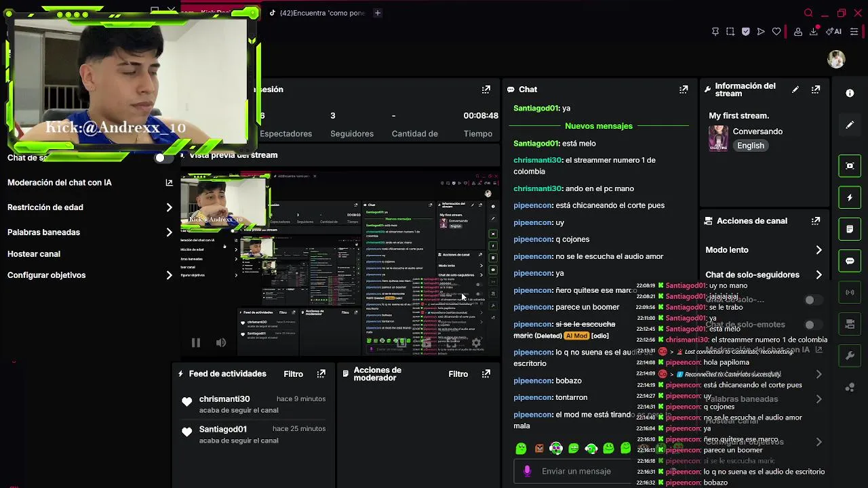868x488 pixels.
Task: Click Nuevos mensajes divider label
Action: pyautogui.click(x=599, y=126)
